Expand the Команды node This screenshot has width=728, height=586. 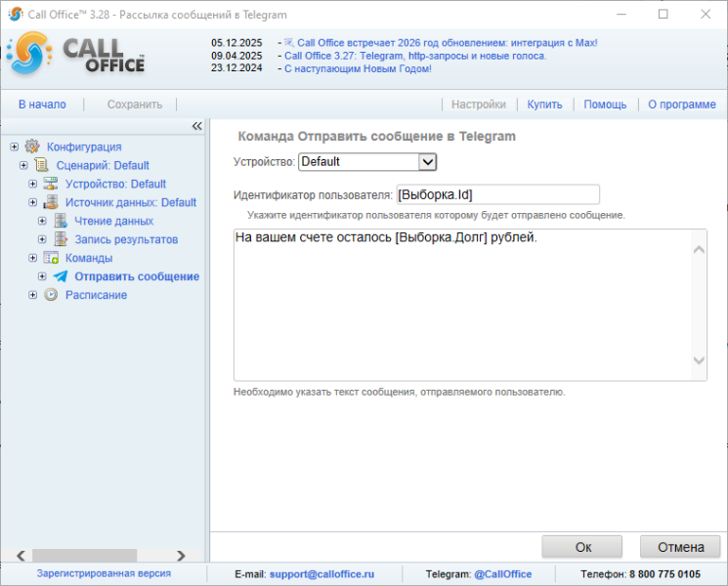click(x=32, y=258)
